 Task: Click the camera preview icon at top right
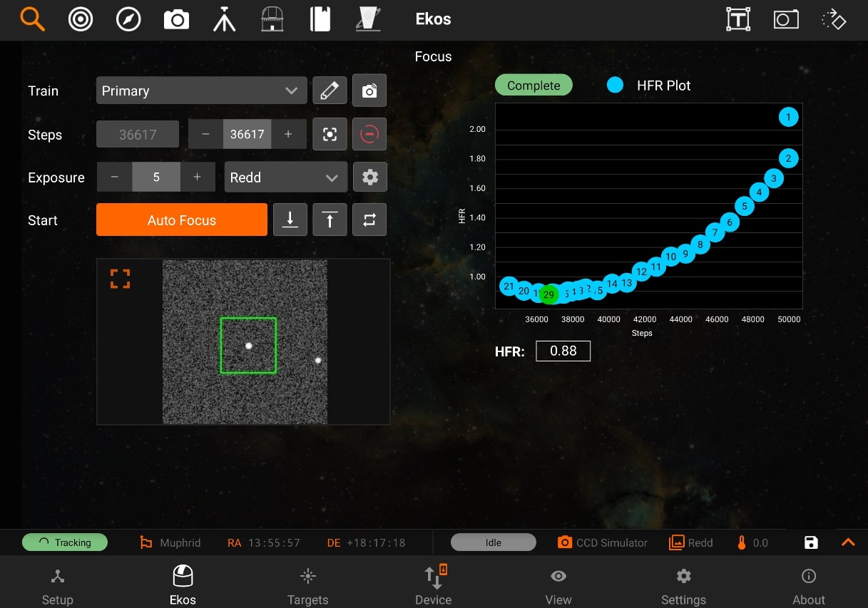click(786, 19)
